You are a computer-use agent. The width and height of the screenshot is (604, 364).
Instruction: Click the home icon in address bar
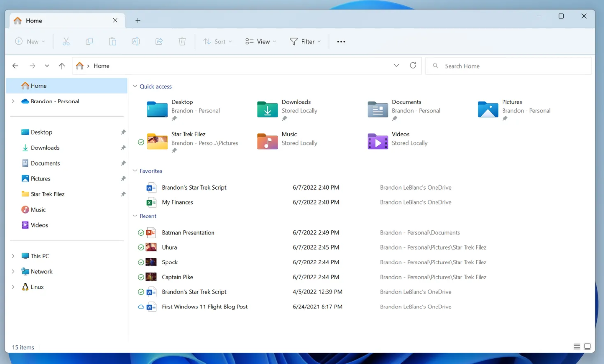click(79, 66)
